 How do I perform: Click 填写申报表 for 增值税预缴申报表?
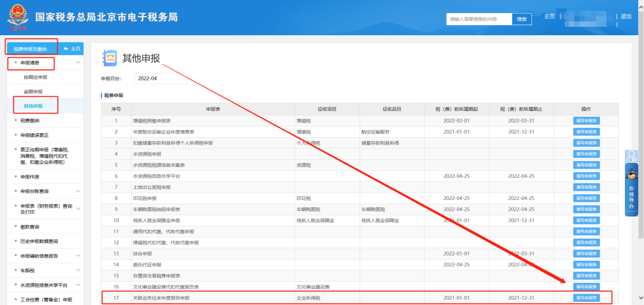click(586, 121)
